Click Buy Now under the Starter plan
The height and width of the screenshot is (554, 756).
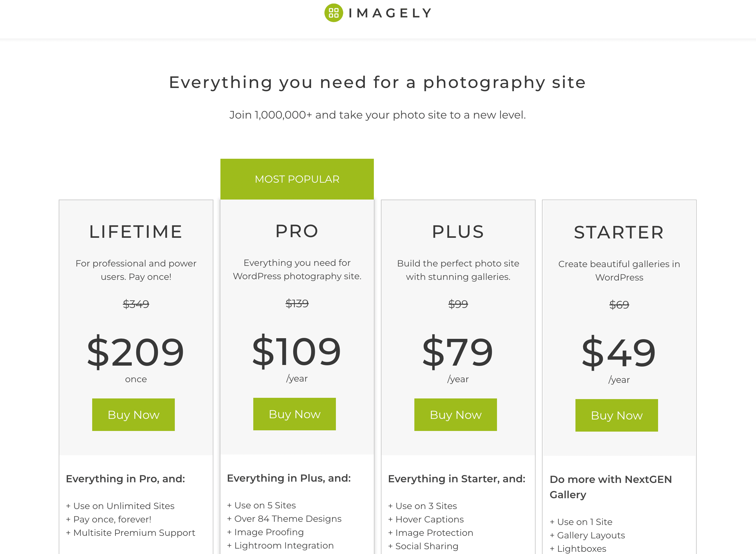pos(616,415)
